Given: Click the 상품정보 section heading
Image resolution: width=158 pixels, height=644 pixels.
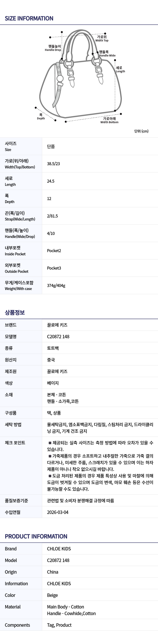Looking at the screenshot, I should tap(15, 312).
